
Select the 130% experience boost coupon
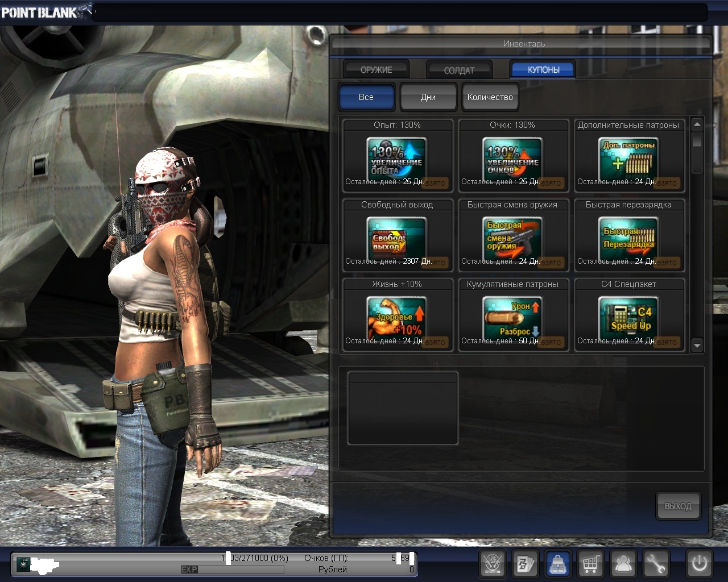click(397, 157)
